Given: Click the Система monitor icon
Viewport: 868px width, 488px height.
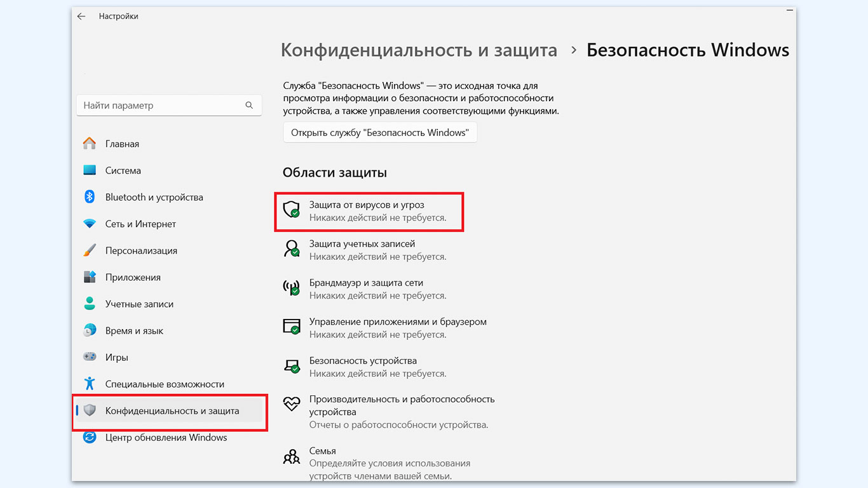Looking at the screenshot, I should (x=90, y=170).
